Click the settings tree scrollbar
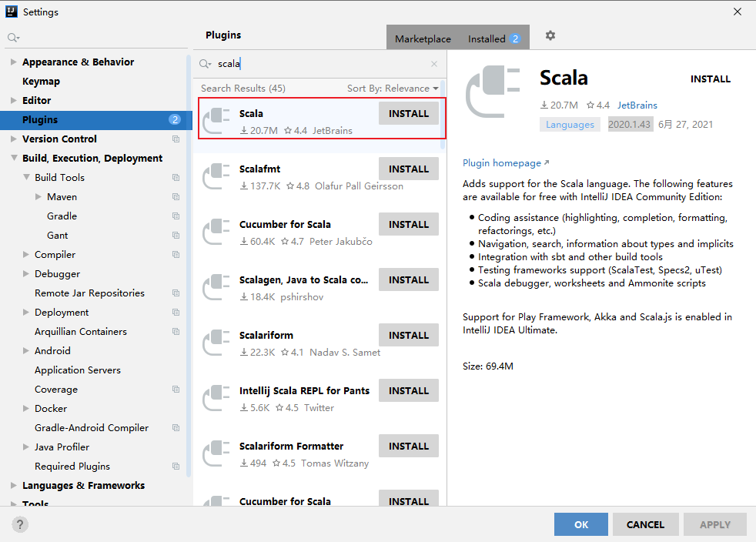Viewport: 756px width, 542px height. [x=189, y=266]
